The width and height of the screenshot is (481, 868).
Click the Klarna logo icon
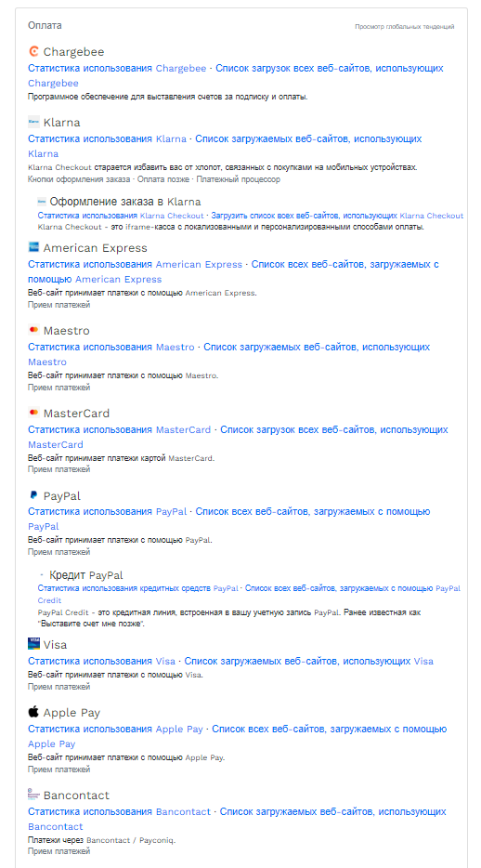tap(33, 122)
